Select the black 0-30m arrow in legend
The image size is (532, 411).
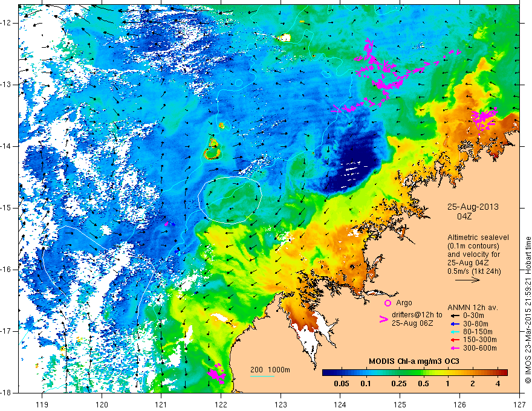455,316
